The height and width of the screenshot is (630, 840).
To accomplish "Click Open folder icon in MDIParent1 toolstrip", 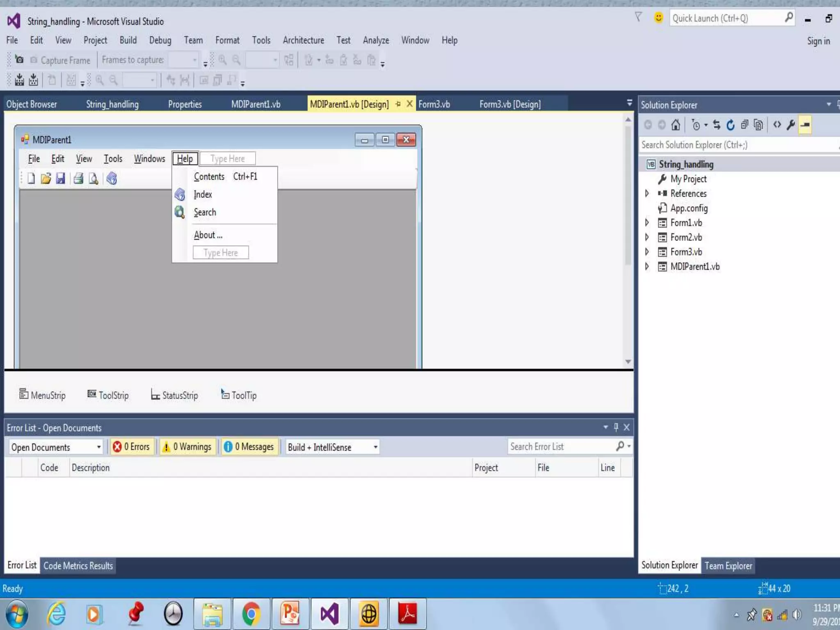I will click(x=46, y=178).
